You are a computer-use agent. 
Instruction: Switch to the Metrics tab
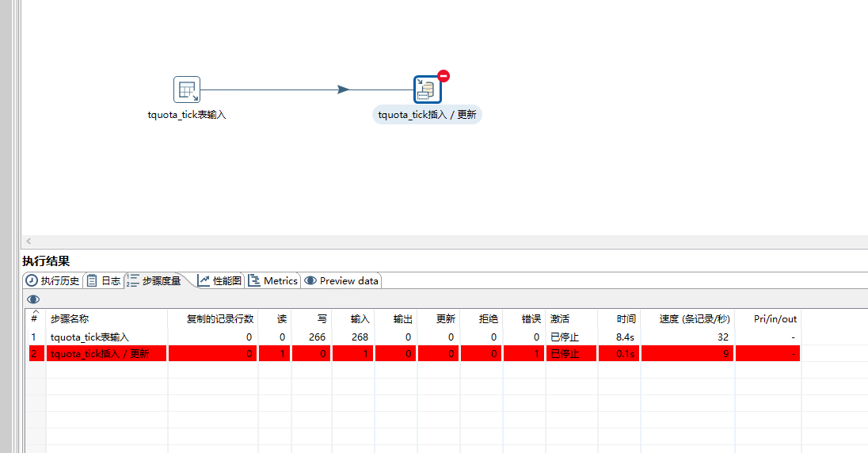point(273,281)
